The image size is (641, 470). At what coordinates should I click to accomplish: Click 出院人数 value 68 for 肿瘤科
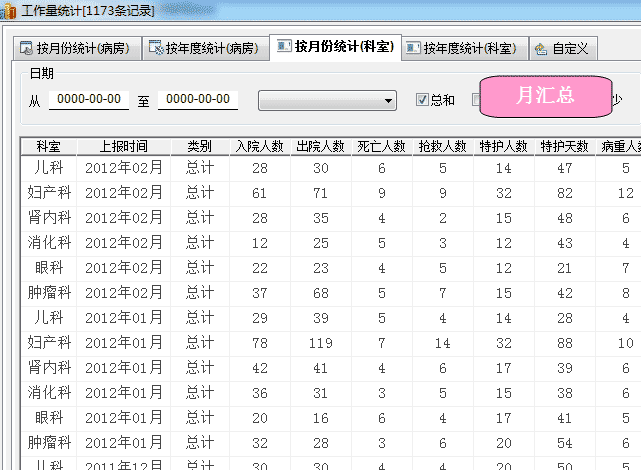(x=321, y=293)
